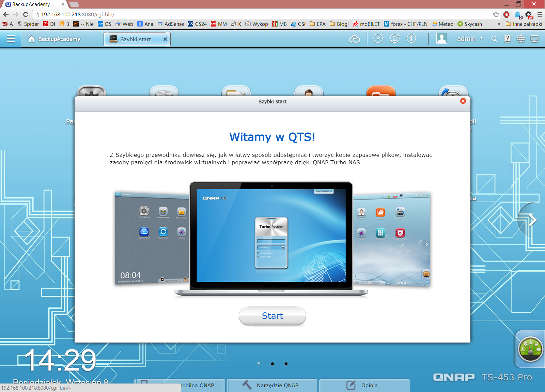Image resolution: width=545 pixels, height=392 pixels.
Task: Open the Inne zakładki folder
Action: coord(524,24)
